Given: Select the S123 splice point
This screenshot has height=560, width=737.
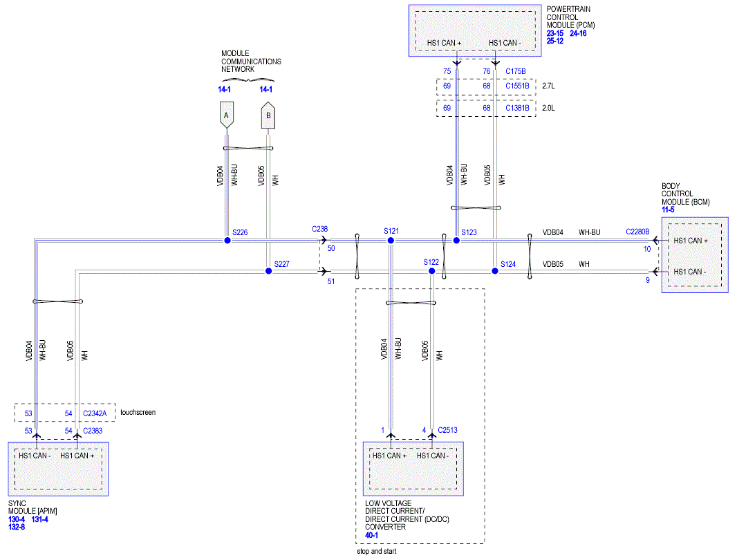Looking at the screenshot, I should pos(456,240).
